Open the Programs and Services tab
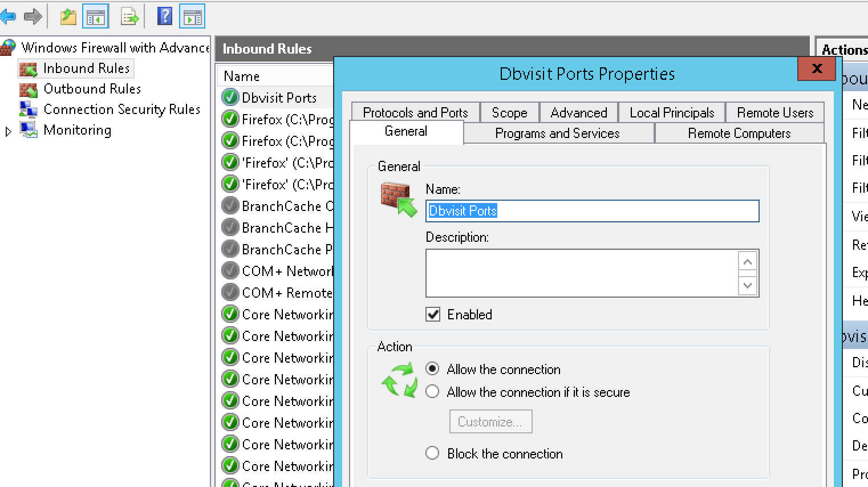This screenshot has width=868, height=487. pos(558,133)
